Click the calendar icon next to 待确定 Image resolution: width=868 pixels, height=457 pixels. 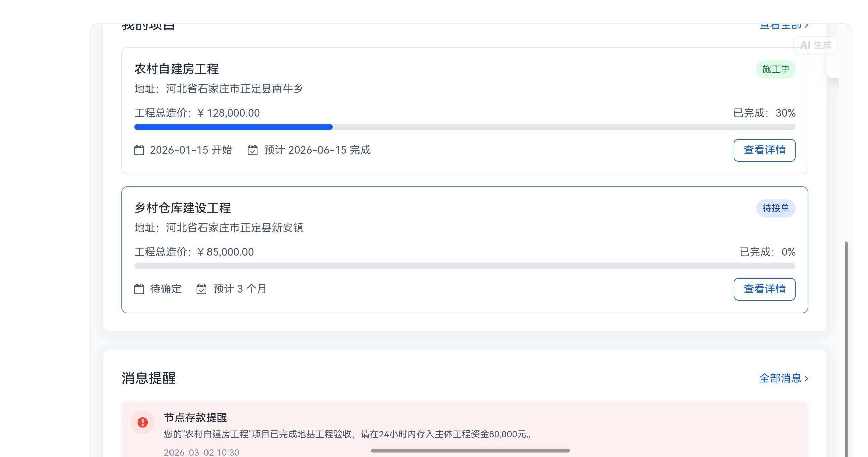[x=139, y=289]
